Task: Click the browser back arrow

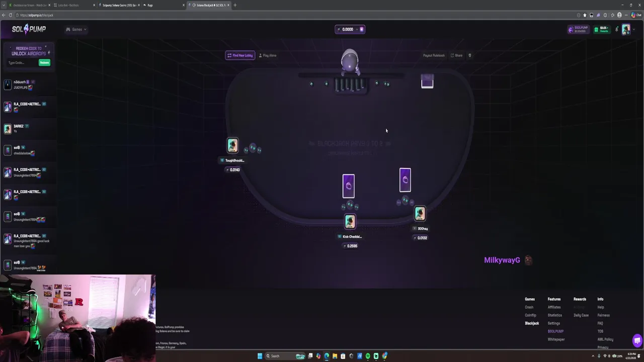Action: tap(4, 15)
